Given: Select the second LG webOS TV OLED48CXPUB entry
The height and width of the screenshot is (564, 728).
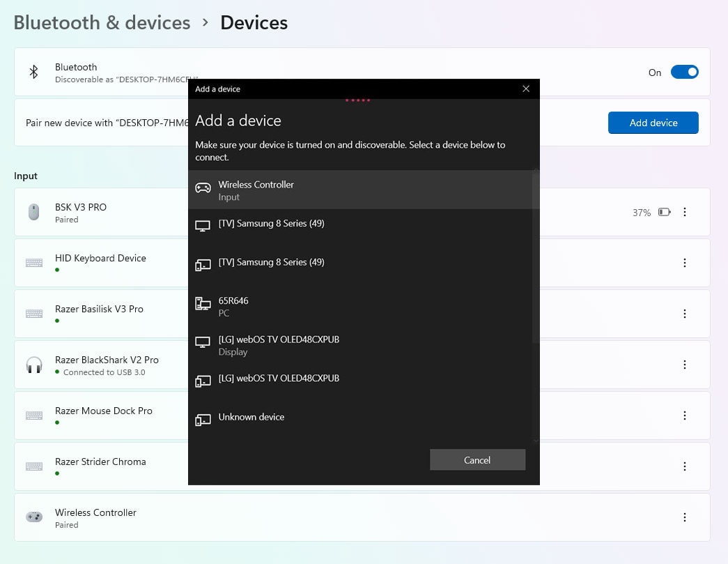Looking at the screenshot, I should pyautogui.click(x=279, y=379).
